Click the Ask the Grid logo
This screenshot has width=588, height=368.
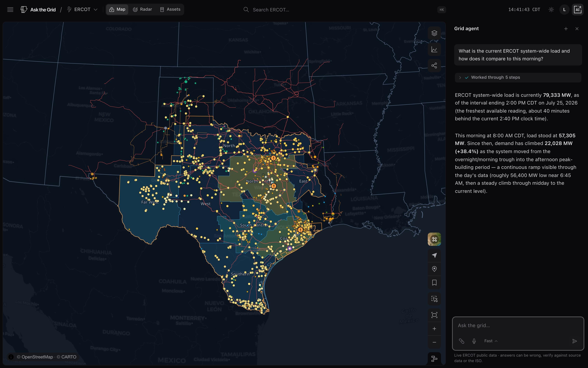click(38, 10)
